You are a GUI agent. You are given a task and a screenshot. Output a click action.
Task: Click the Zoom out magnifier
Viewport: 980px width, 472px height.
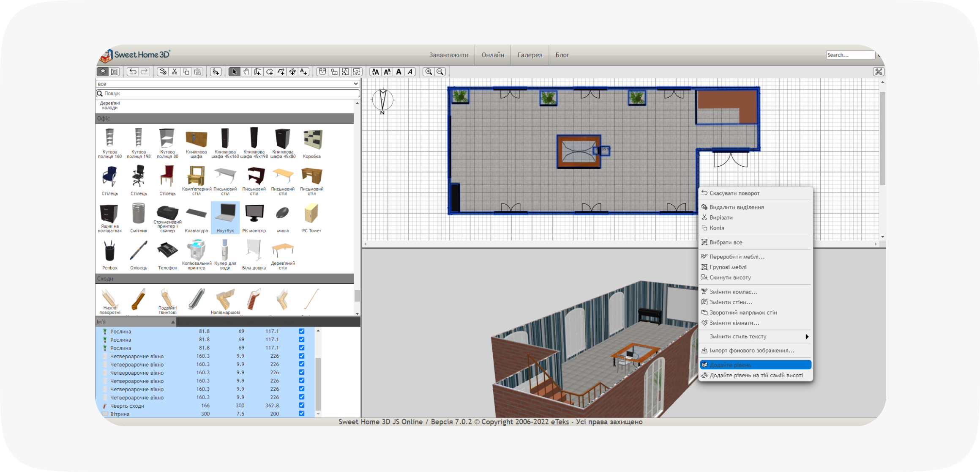[x=440, y=72]
